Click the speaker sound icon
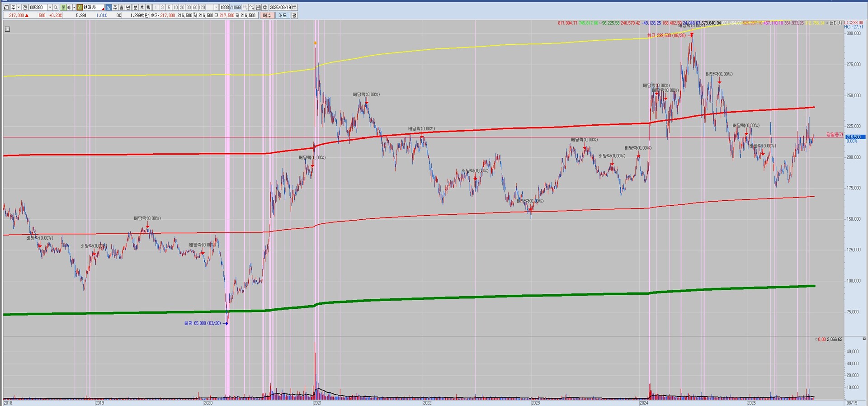The width and height of the screenshot is (868, 406). 69,8
